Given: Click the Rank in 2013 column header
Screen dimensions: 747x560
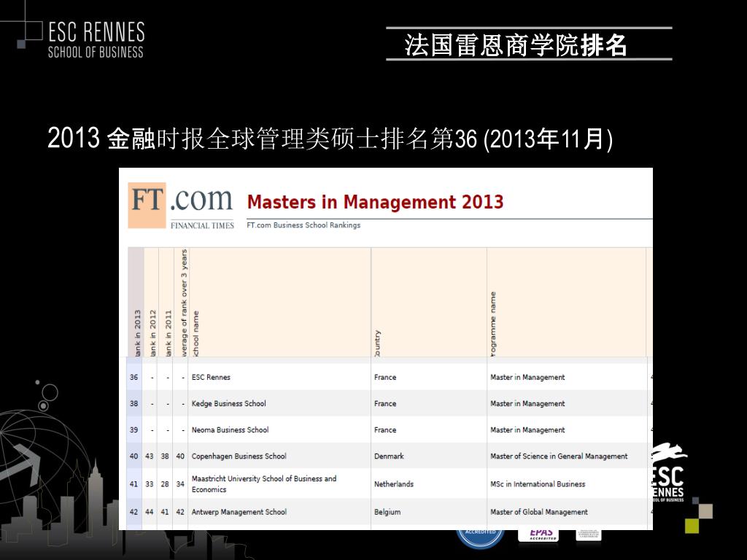Looking at the screenshot, I should pos(137,333).
